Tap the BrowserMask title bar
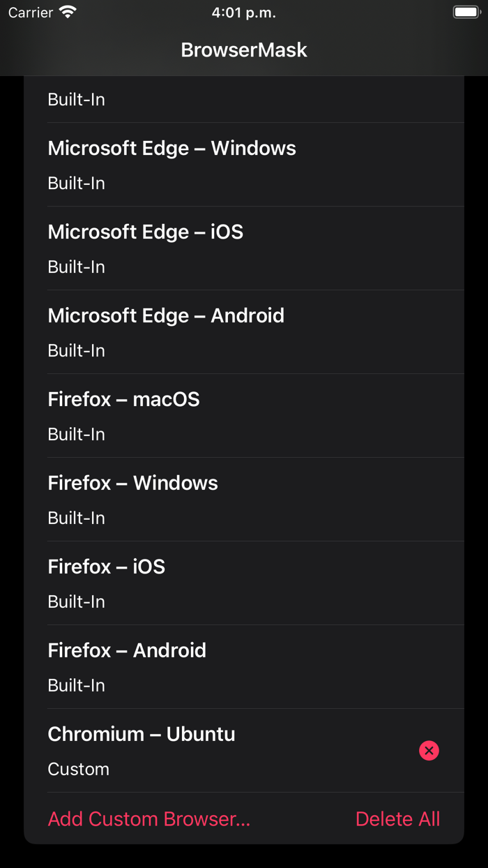 (244, 50)
